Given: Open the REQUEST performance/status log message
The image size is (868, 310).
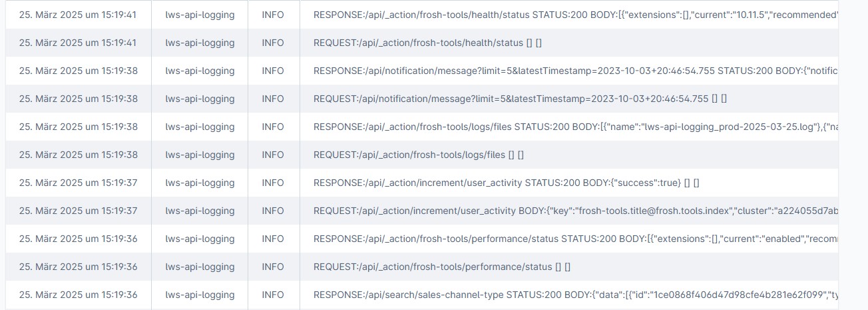Looking at the screenshot, I should pos(442,267).
